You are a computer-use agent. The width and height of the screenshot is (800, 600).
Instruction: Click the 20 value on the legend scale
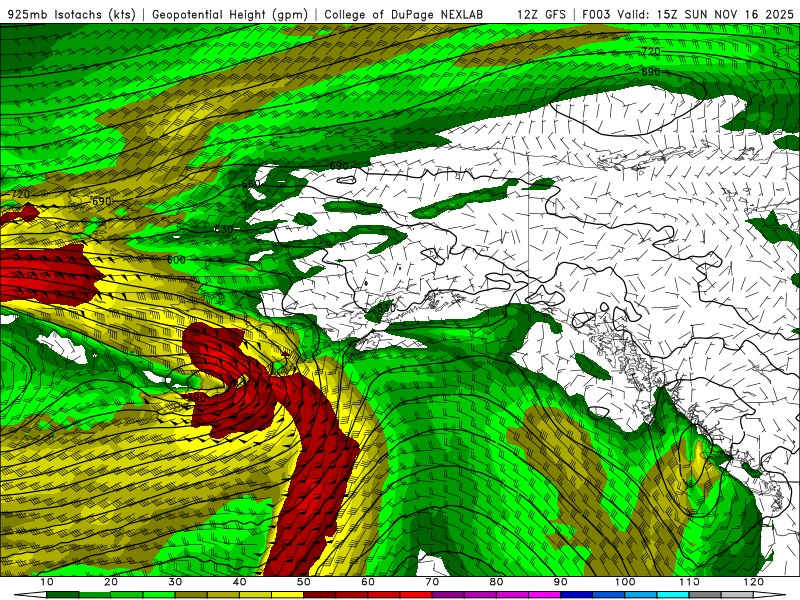click(111, 582)
